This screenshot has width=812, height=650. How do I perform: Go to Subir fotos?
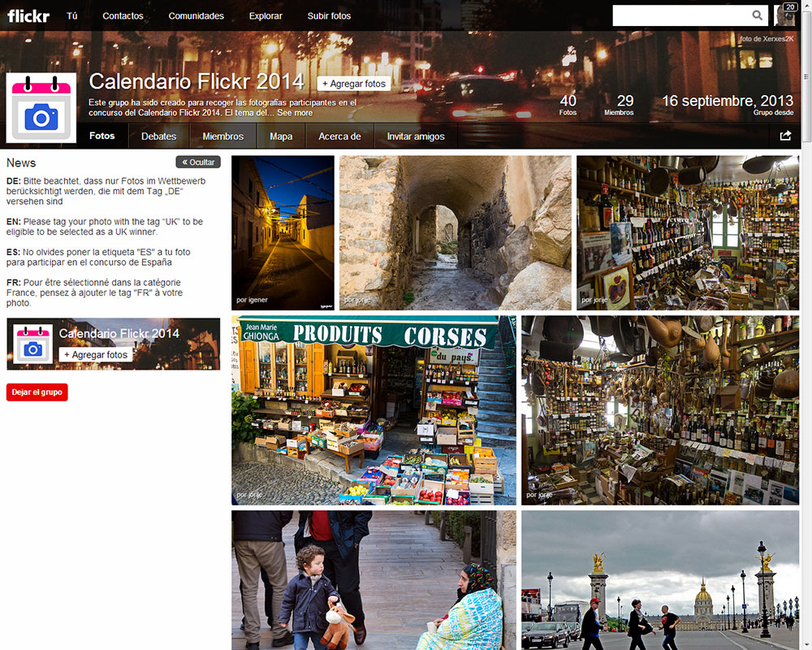pos(329,16)
